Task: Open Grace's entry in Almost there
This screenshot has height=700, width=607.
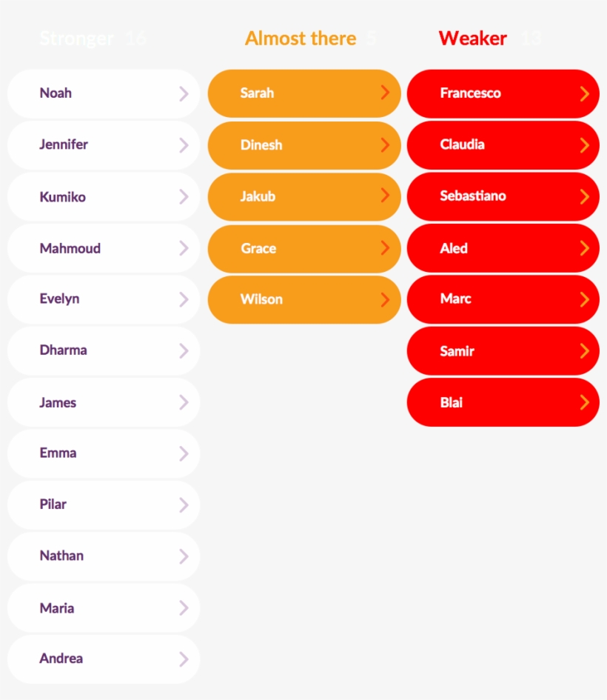Action: [303, 248]
